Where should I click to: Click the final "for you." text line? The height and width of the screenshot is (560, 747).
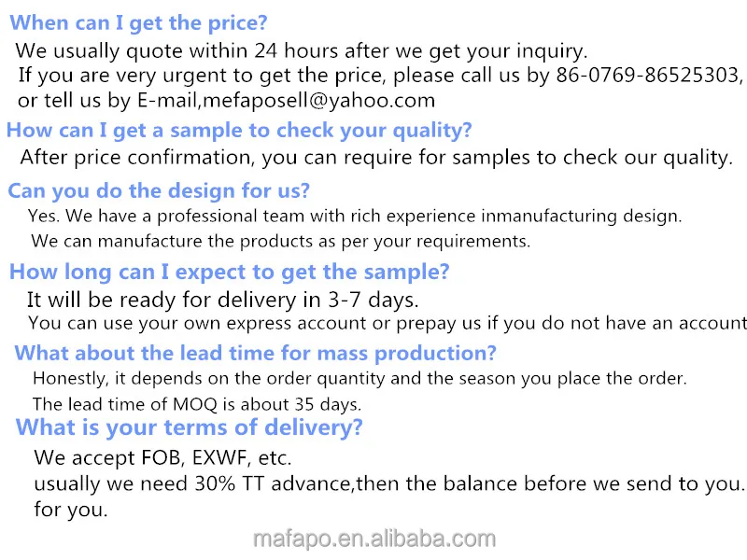coord(71,511)
